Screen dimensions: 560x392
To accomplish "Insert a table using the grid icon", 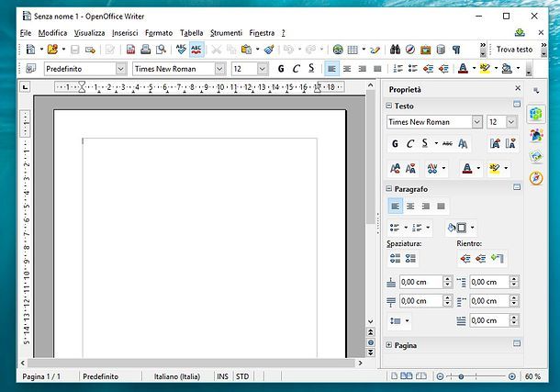I will coord(353,50).
